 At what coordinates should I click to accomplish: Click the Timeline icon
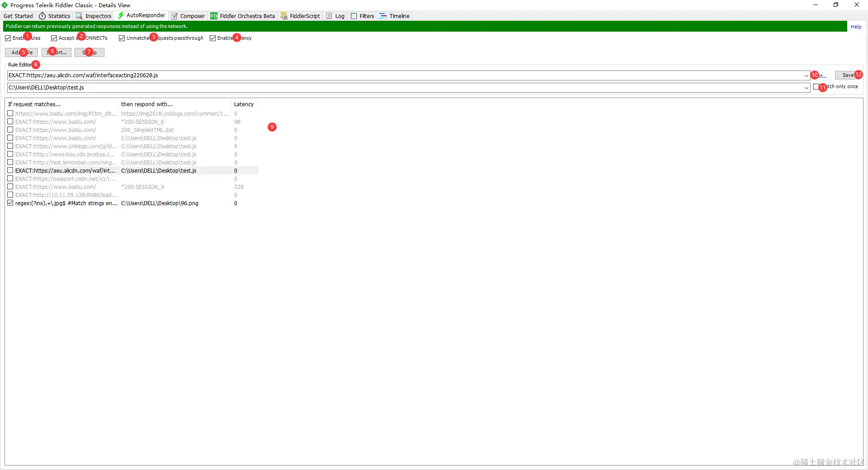[x=383, y=16]
